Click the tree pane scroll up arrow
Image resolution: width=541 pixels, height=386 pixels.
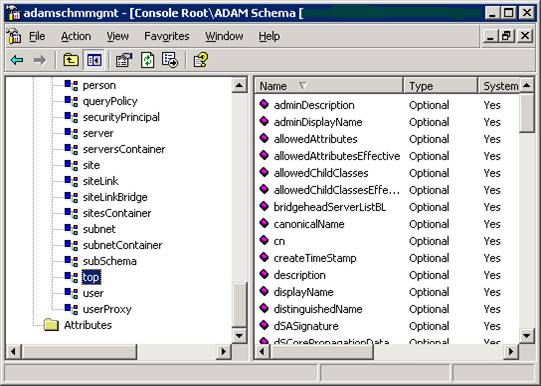click(239, 85)
